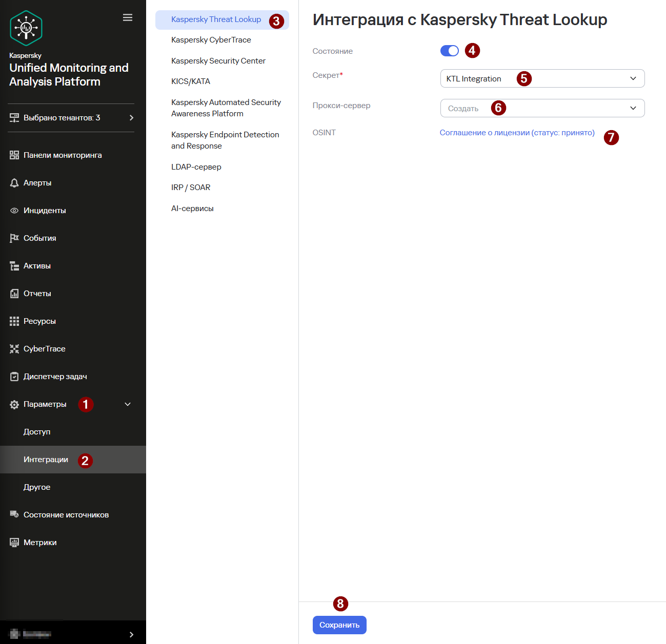Click the Unified Monitoring and Analysis Platform title

[69, 75]
